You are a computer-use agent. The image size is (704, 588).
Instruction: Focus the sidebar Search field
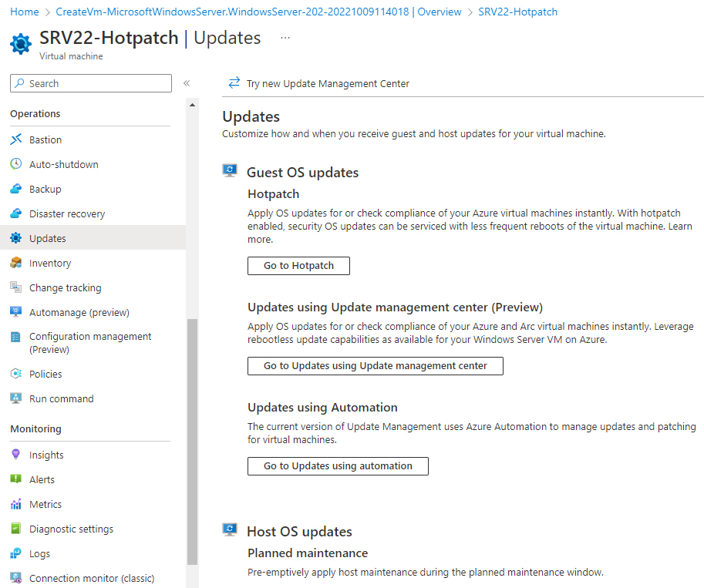tap(91, 83)
